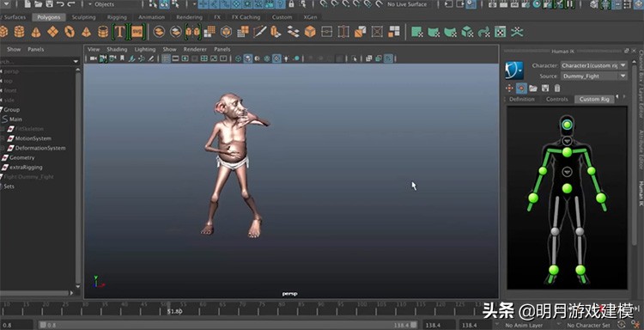Toggle smooth shade all in viewport

tap(248, 58)
